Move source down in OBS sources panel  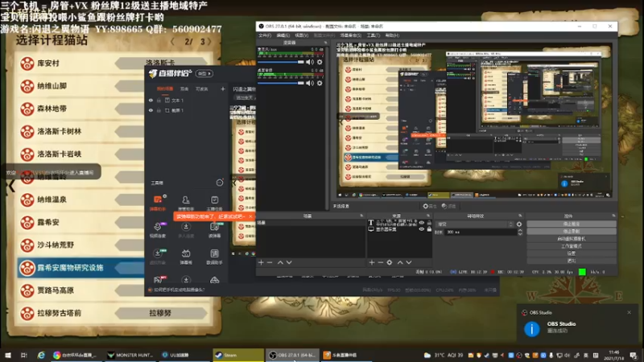pos(409,262)
